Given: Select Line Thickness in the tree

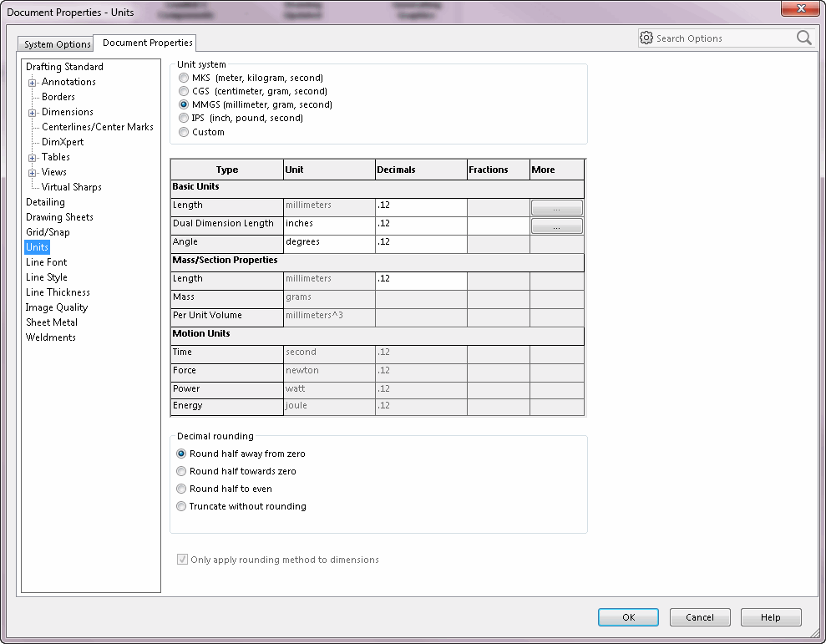Looking at the screenshot, I should 58,292.
